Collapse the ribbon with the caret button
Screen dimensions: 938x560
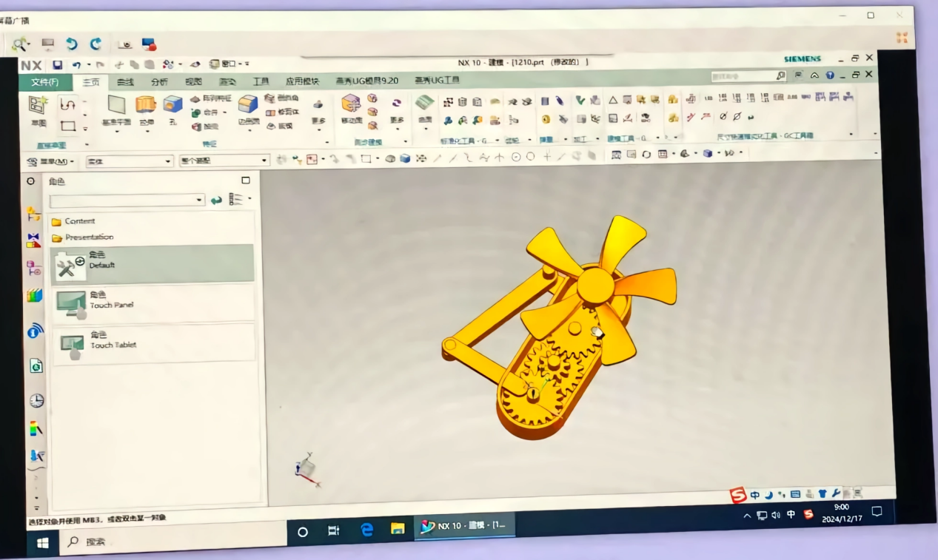pos(814,75)
